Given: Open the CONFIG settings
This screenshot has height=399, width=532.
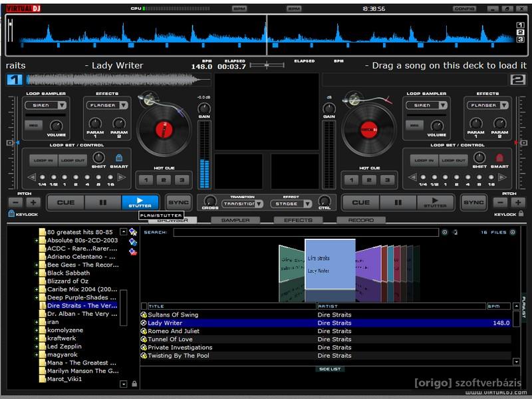Looking at the screenshot, I should tap(464, 9).
